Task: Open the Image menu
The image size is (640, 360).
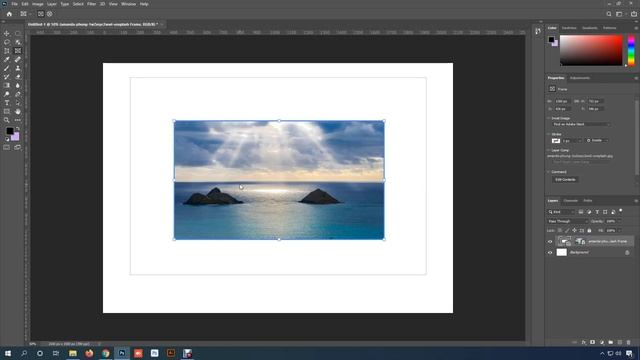Action: tap(38, 4)
